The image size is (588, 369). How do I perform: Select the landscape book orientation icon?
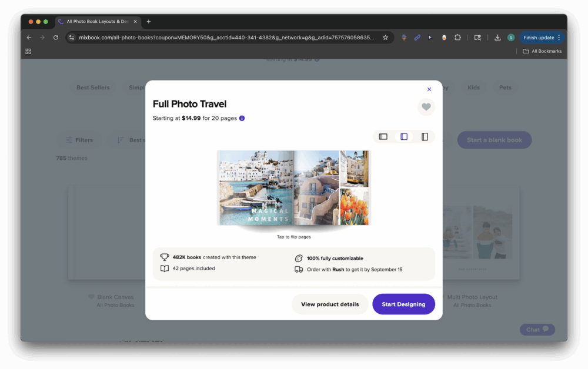[x=383, y=137]
